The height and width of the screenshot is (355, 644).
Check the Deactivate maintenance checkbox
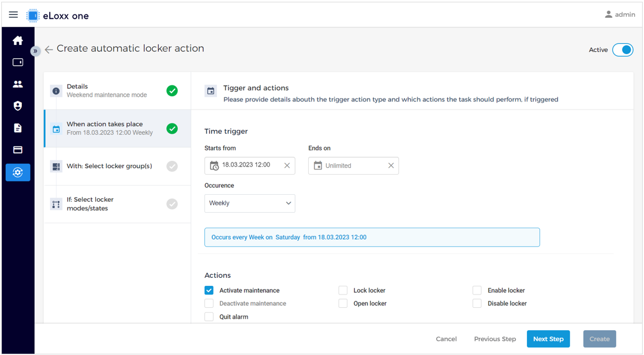209,303
